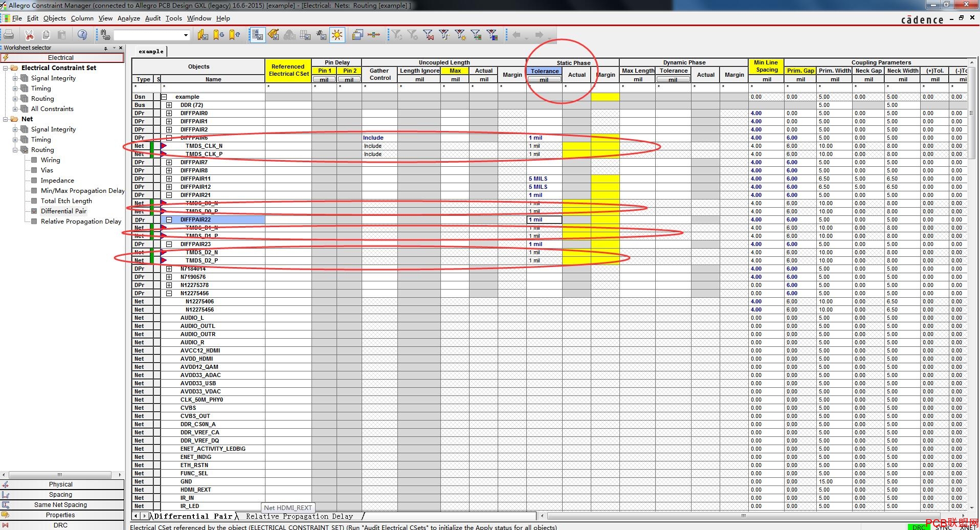980x530 pixels.
Task: Click the Copy toolbar icon
Action: (x=46, y=35)
